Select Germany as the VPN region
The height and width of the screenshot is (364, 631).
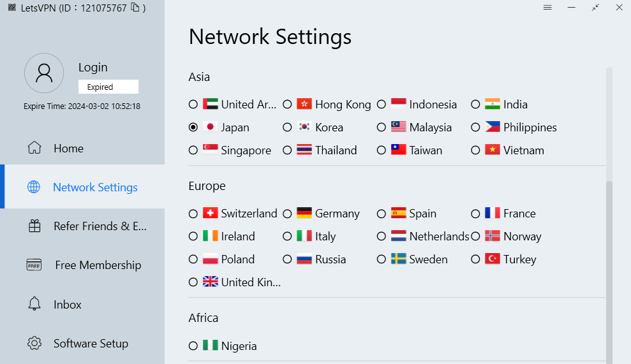click(288, 214)
